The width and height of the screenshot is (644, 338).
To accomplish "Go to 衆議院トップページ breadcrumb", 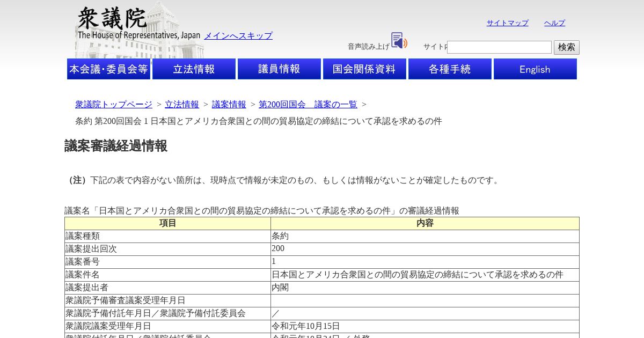I will [x=114, y=105].
